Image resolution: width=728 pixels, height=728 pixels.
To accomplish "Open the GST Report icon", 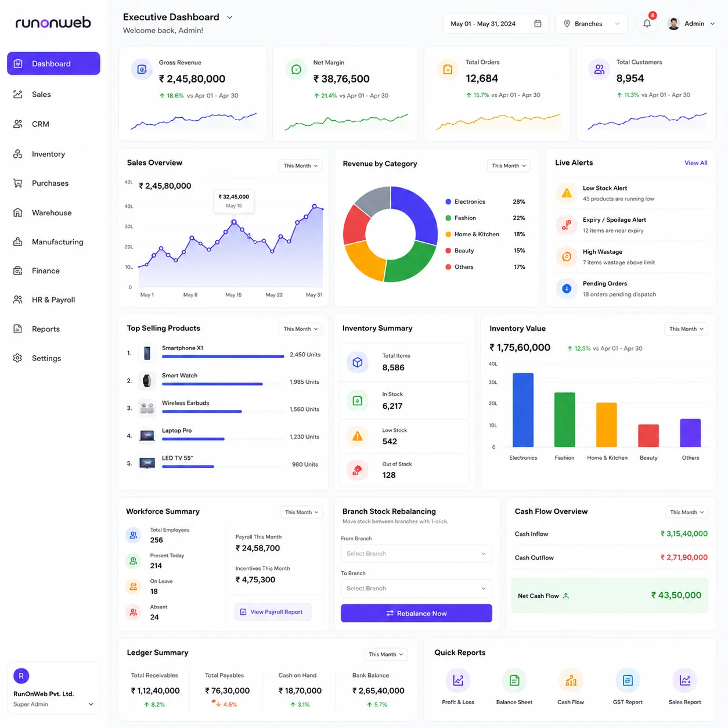I will point(628,680).
